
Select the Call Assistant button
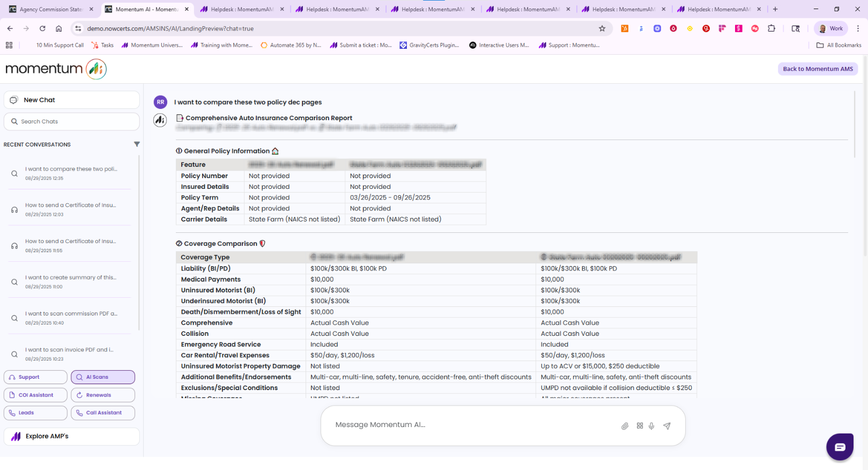103,413
